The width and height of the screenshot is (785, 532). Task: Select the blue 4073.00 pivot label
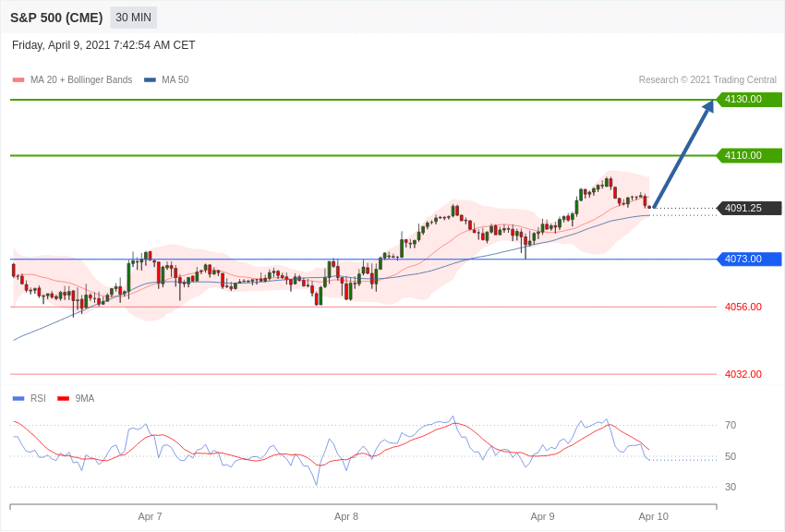(750, 259)
